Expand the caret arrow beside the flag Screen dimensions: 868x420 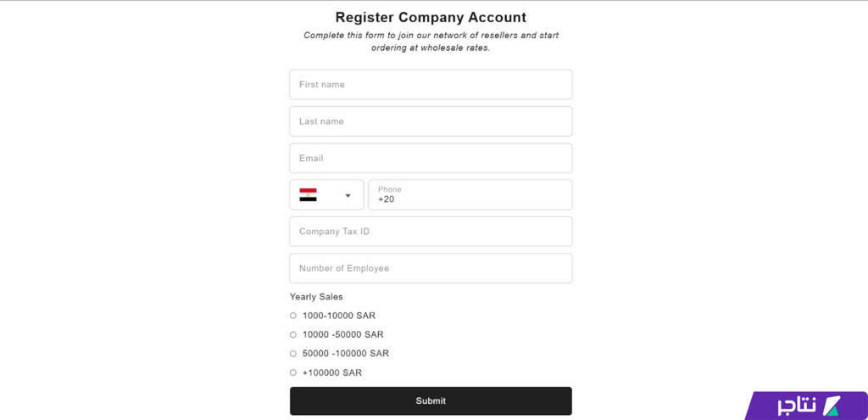tap(348, 196)
